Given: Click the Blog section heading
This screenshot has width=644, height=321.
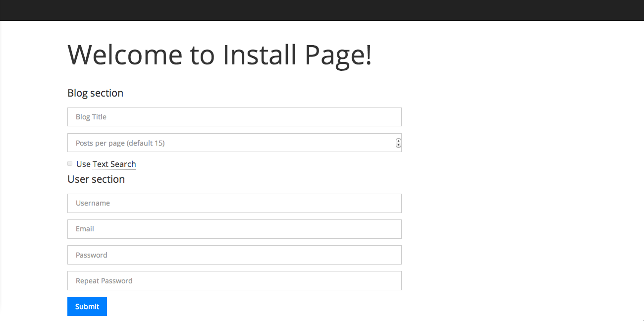Looking at the screenshot, I should pos(95,93).
